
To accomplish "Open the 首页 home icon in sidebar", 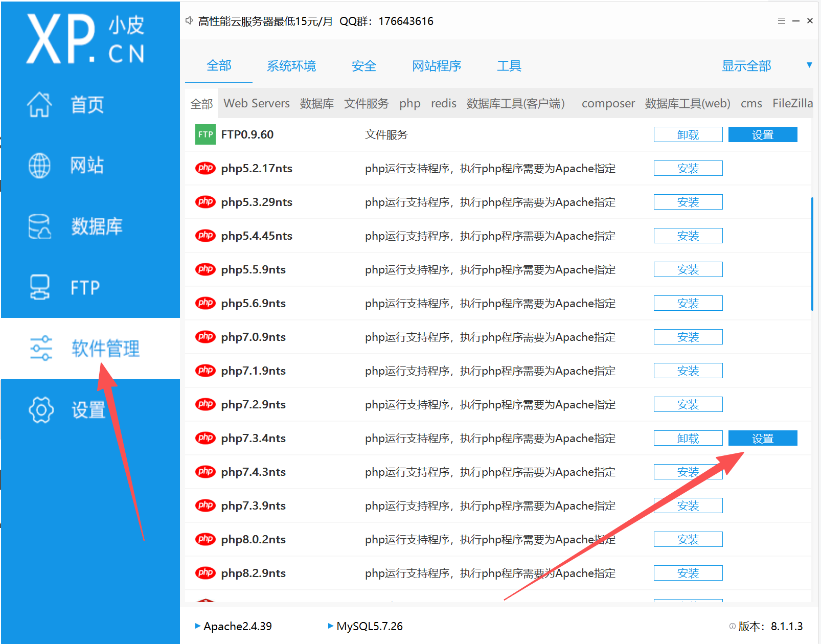I will pyautogui.click(x=39, y=104).
